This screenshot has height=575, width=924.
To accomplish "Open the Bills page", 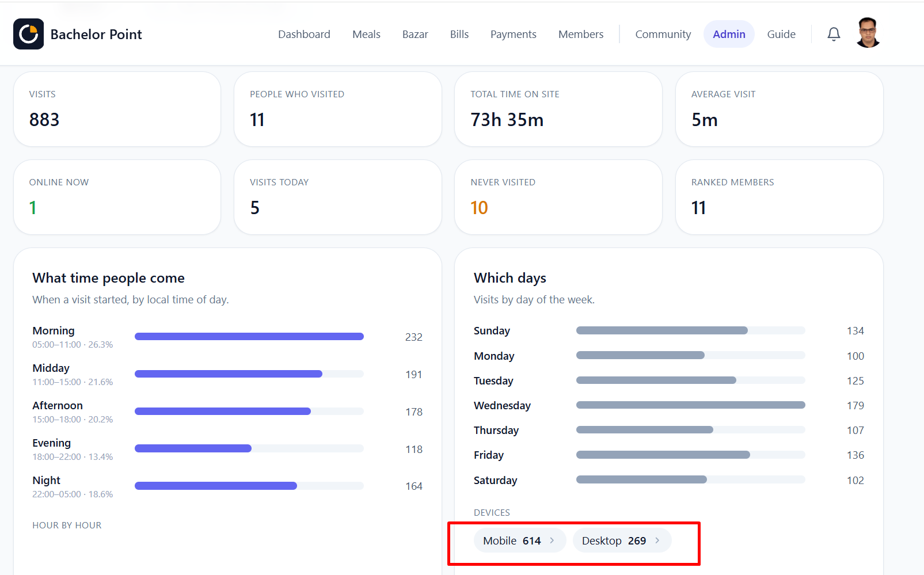I will pos(459,34).
